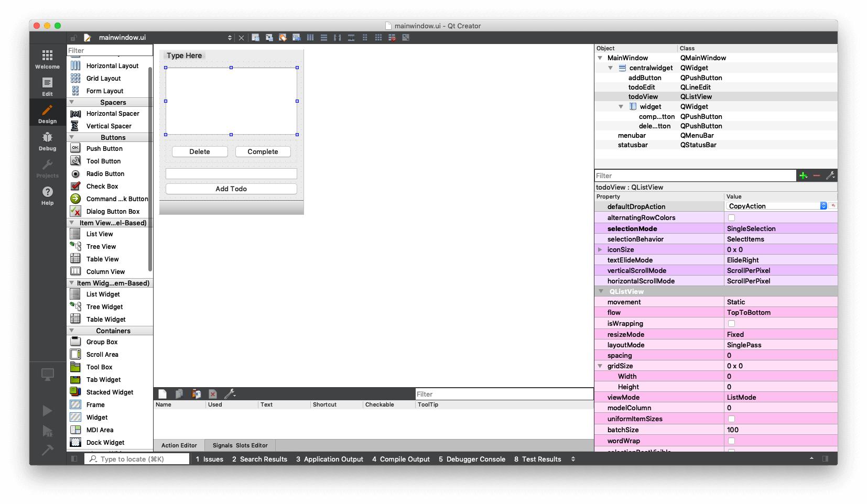Remove dynamic property with red minus
The image size is (867, 504).
(817, 176)
